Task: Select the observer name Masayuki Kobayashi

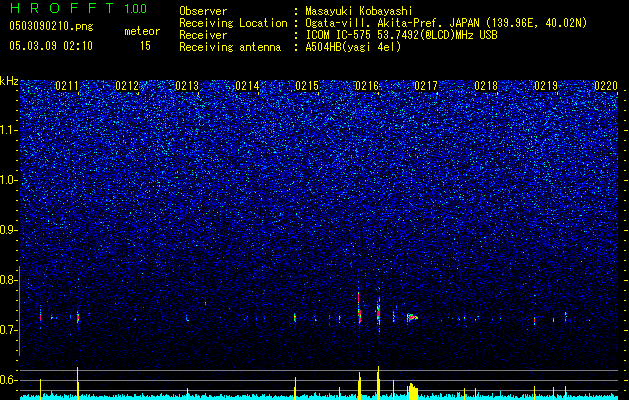Action: tap(359, 11)
